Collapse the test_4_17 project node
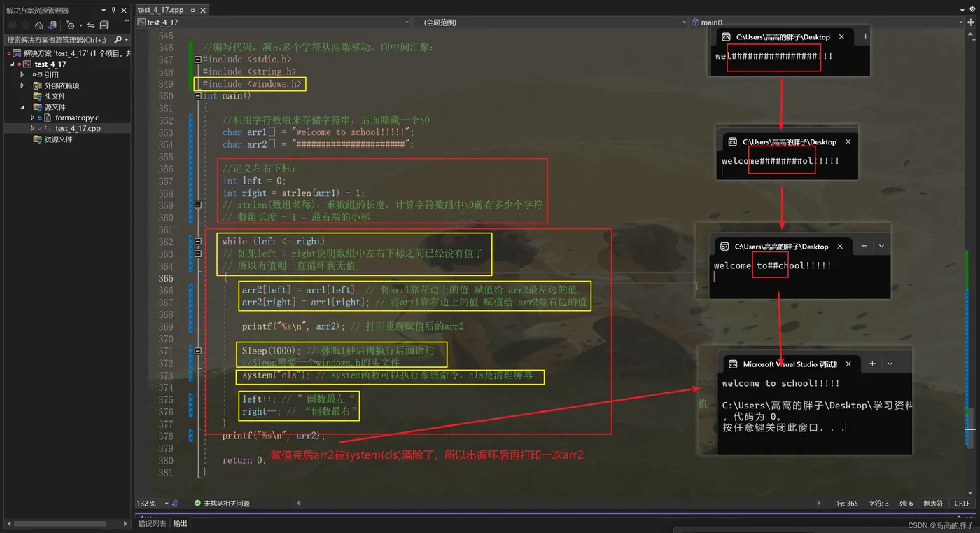980x533 pixels. coord(13,64)
